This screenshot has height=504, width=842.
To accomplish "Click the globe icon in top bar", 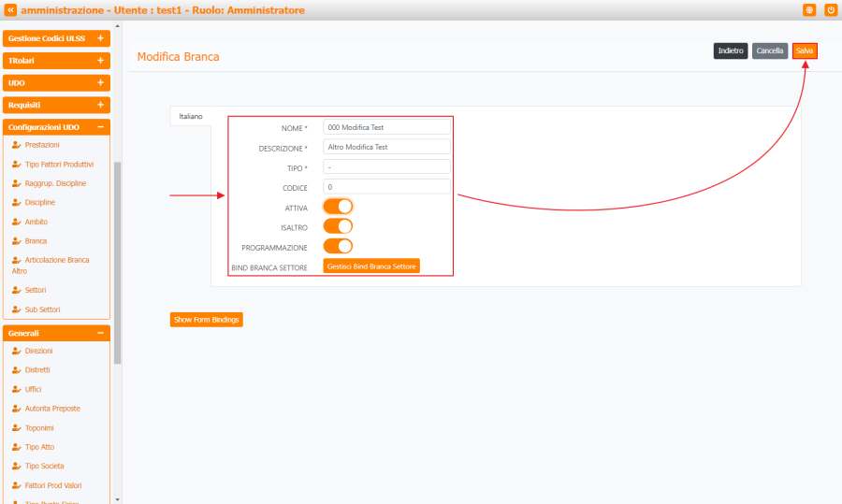I will pyautogui.click(x=809, y=10).
